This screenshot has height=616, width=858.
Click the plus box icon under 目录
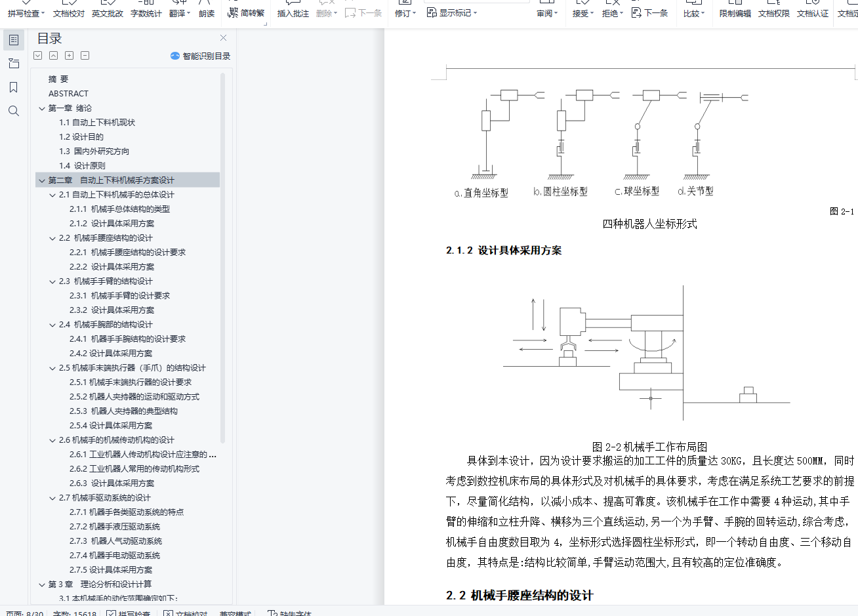coord(70,56)
